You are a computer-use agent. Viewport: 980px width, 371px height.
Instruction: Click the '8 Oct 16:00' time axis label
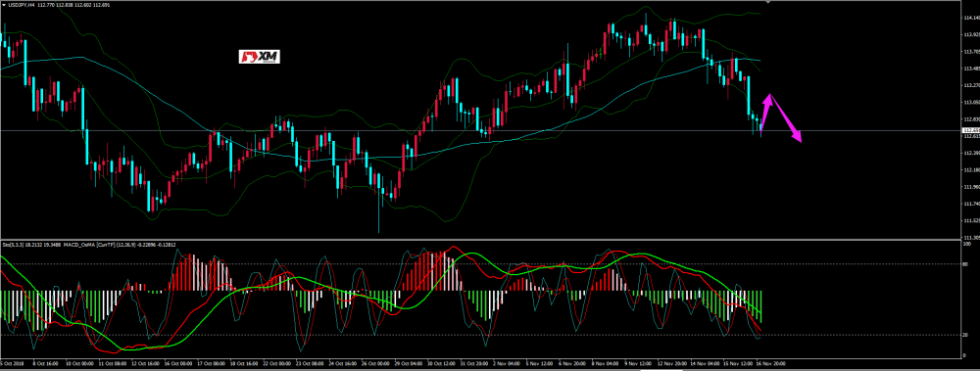click(x=46, y=362)
